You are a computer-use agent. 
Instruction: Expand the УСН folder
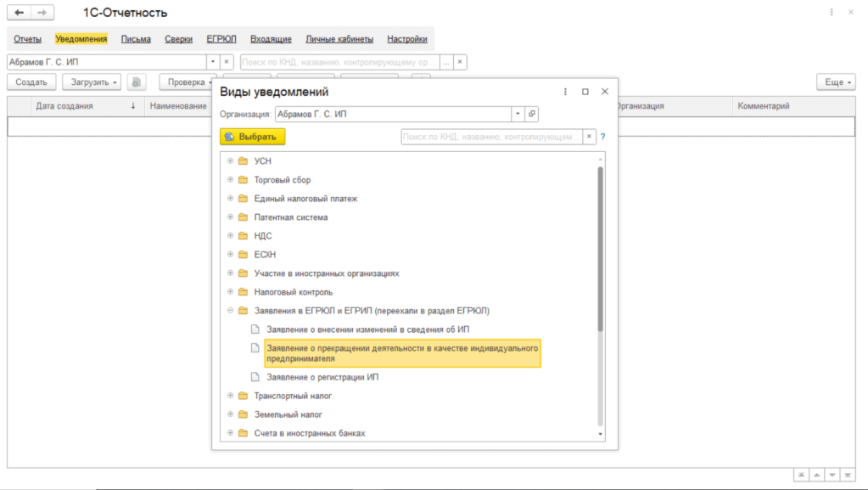(x=230, y=161)
